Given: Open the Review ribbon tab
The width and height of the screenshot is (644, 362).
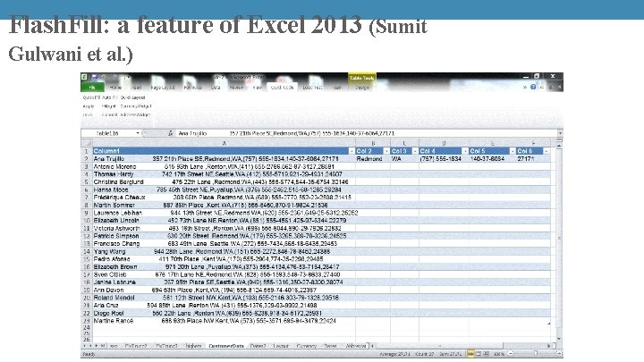Looking at the screenshot, I should point(236,88).
